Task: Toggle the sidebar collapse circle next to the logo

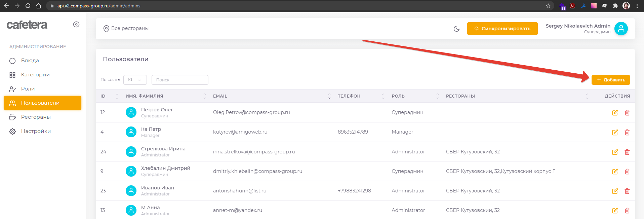Action: point(76,24)
